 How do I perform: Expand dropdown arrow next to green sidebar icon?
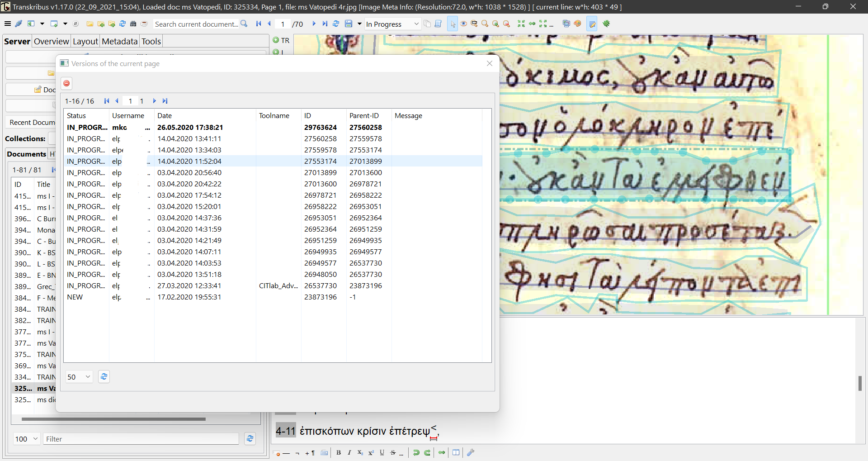pyautogui.click(x=42, y=24)
